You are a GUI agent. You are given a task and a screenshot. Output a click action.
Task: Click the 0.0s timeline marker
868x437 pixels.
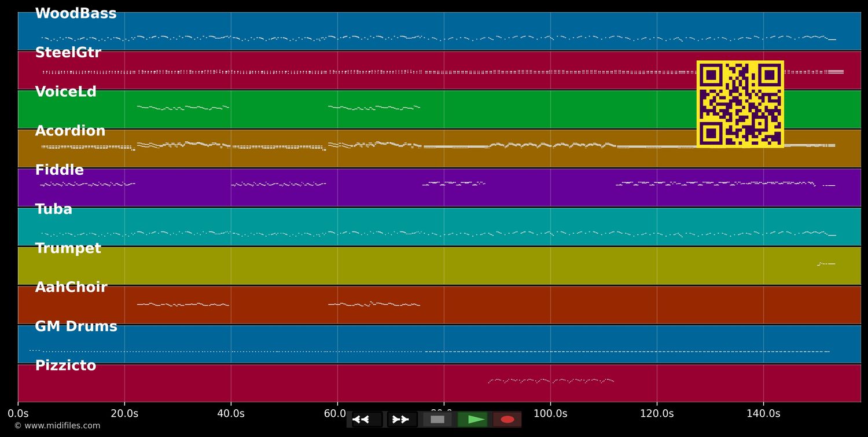tap(19, 413)
